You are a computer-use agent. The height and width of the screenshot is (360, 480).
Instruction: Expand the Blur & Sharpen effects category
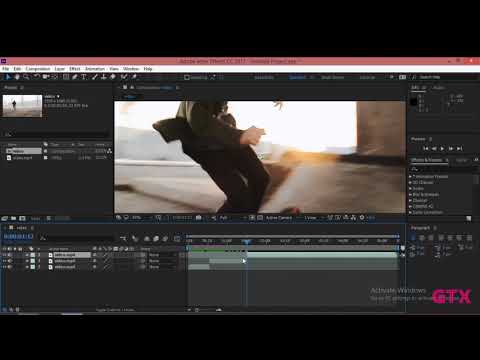click(410, 194)
